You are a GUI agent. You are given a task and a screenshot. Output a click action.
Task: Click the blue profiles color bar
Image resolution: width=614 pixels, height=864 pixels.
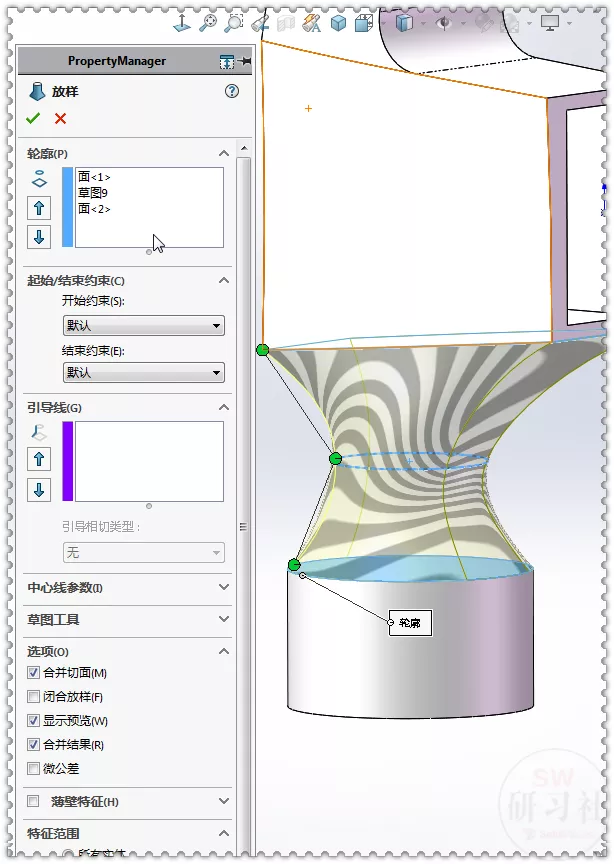tap(68, 207)
